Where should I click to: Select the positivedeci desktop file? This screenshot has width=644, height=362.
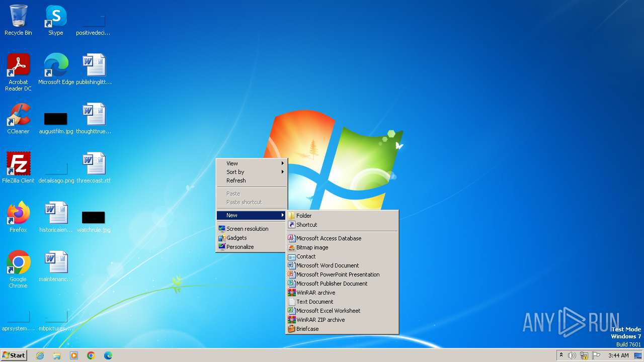pyautogui.click(x=94, y=25)
